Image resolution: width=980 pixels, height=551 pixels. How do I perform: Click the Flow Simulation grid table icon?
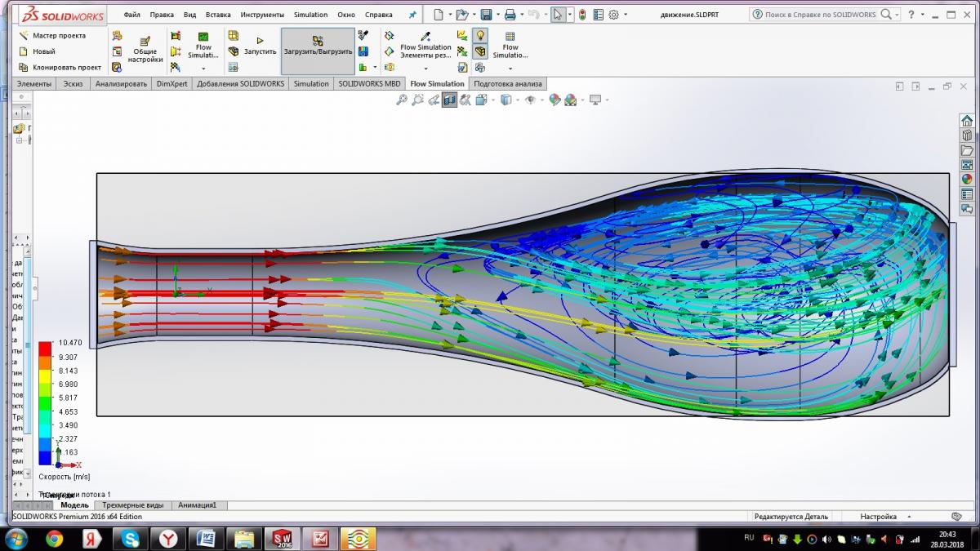click(x=510, y=37)
